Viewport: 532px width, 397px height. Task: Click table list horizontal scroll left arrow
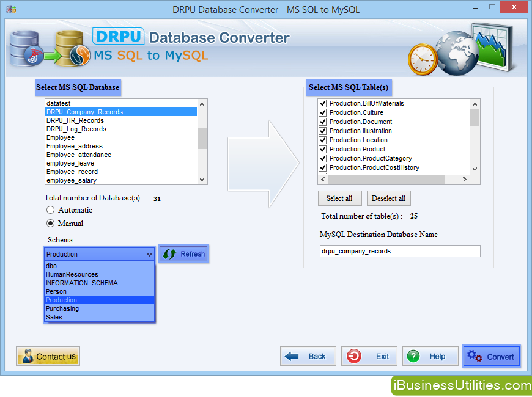(323, 180)
